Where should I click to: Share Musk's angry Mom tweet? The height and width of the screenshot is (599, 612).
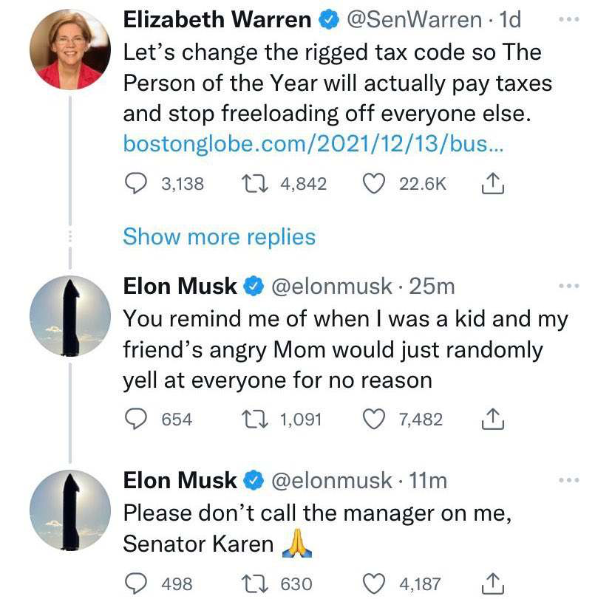pyautogui.click(x=491, y=419)
